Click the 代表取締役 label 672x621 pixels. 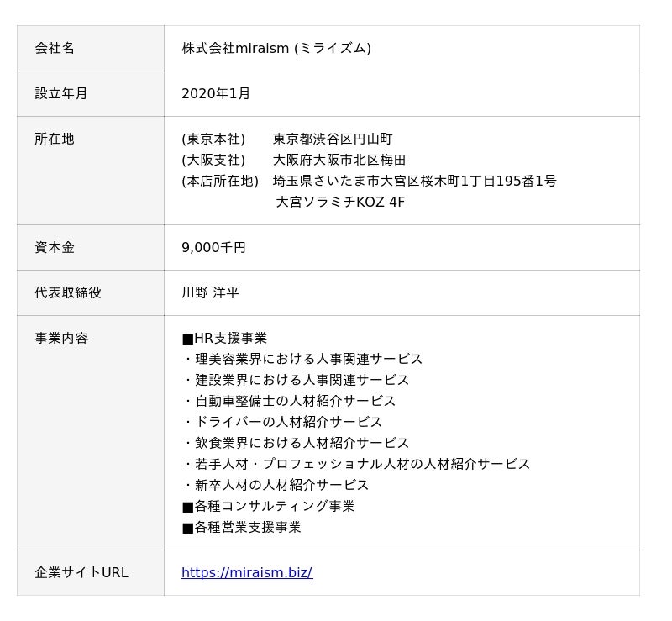point(68,292)
